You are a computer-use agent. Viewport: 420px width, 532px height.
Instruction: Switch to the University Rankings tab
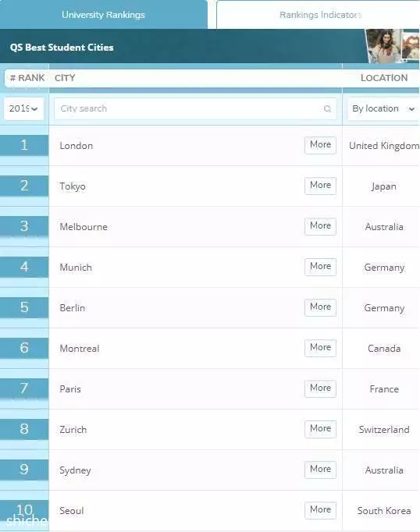103,15
